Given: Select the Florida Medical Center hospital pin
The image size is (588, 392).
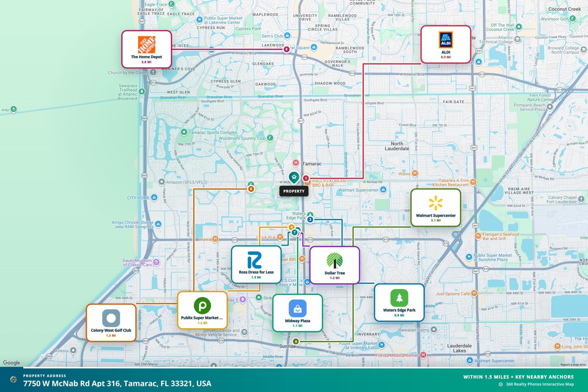Looking at the screenshot, I should coord(423,355).
